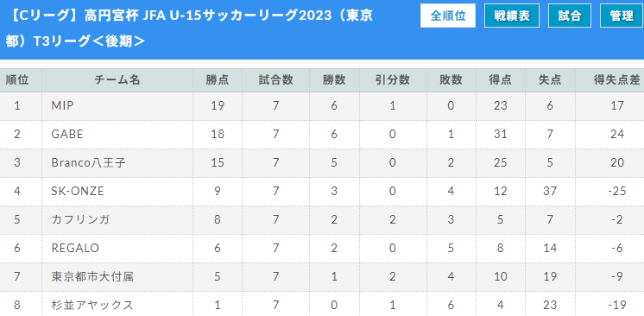The height and width of the screenshot is (316, 644).
Task: Open the 戦績表 tab
Action: click(512, 16)
